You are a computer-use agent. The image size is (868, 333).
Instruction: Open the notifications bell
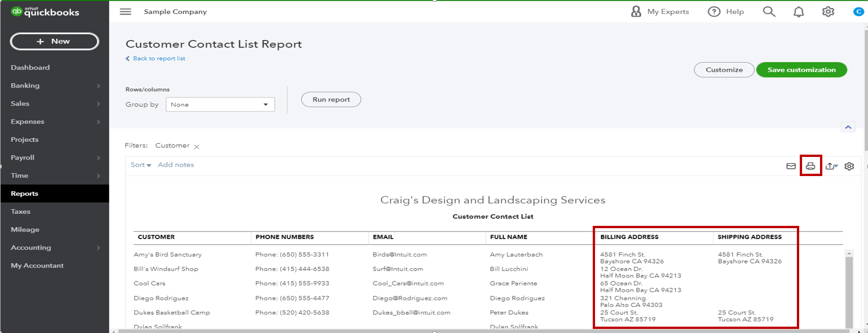(x=799, y=12)
